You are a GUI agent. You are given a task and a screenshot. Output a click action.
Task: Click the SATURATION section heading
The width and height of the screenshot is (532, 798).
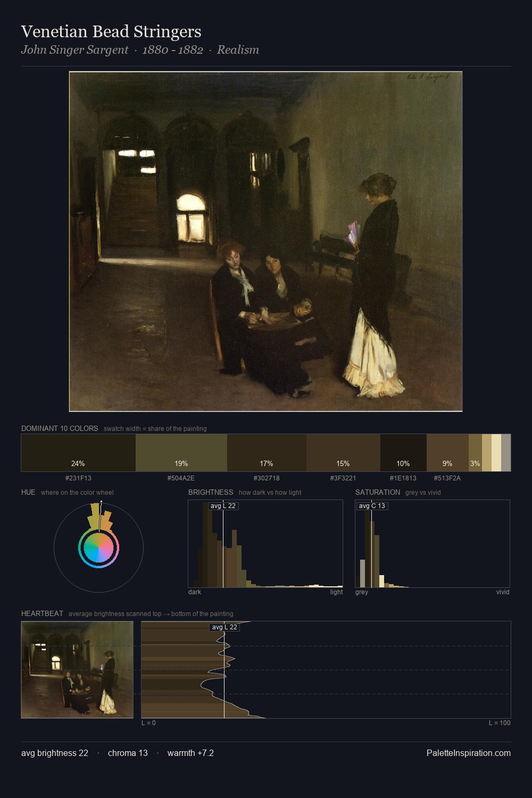click(378, 492)
